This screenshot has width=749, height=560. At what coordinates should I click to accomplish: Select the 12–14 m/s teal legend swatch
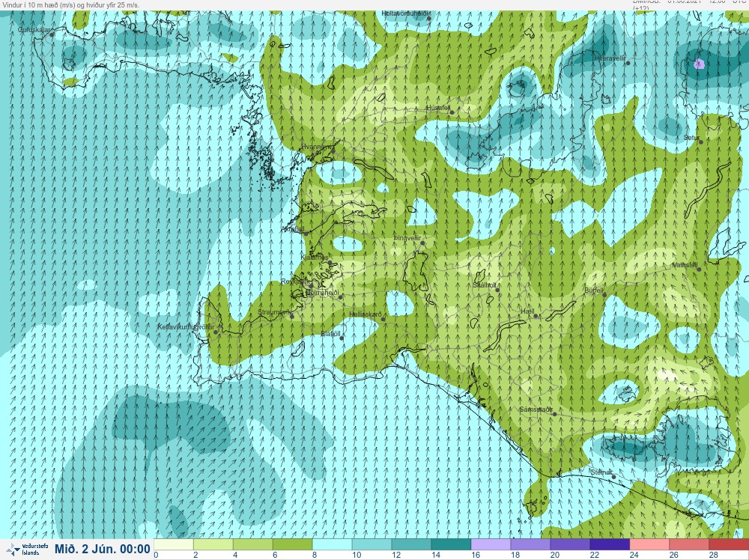(x=411, y=545)
